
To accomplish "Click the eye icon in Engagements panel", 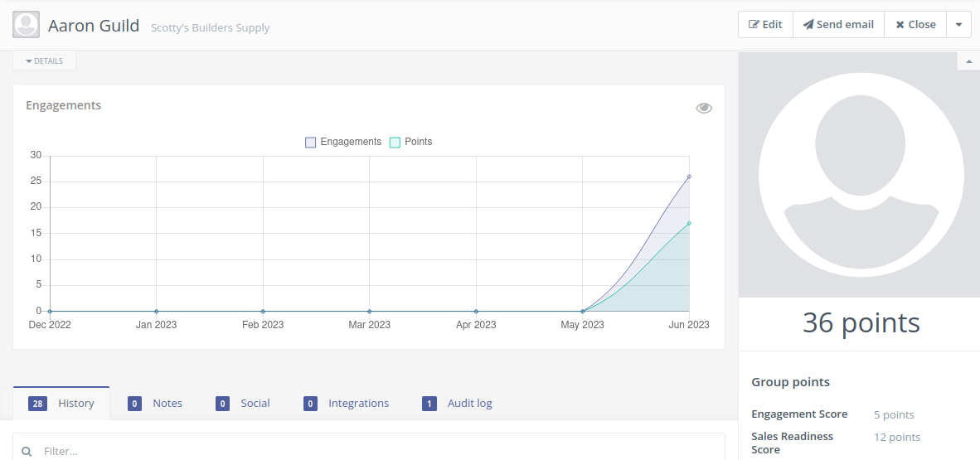I will tap(704, 108).
